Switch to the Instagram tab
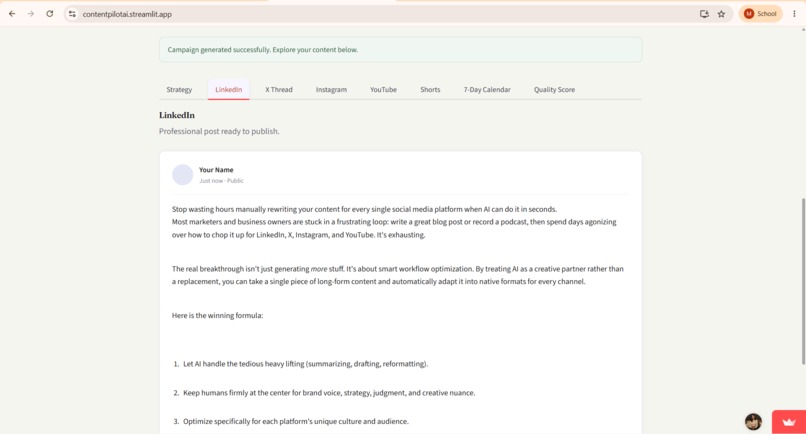 pos(331,89)
